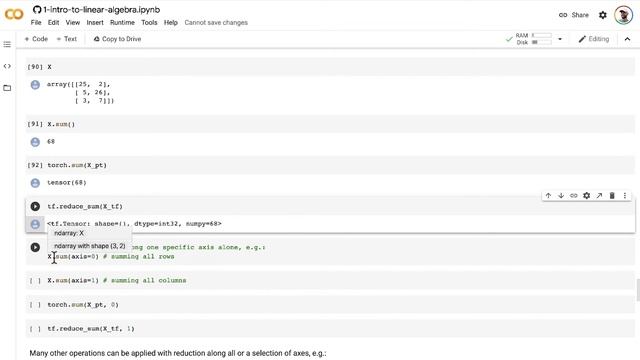Open the code snippets sidebar icon
This screenshot has width=640, height=360.
pos(7,66)
